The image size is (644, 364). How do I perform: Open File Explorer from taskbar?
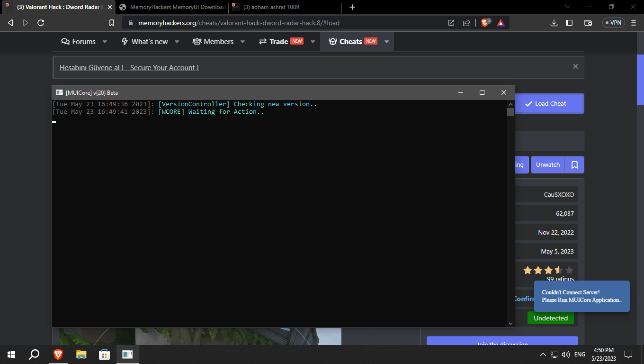point(81,355)
